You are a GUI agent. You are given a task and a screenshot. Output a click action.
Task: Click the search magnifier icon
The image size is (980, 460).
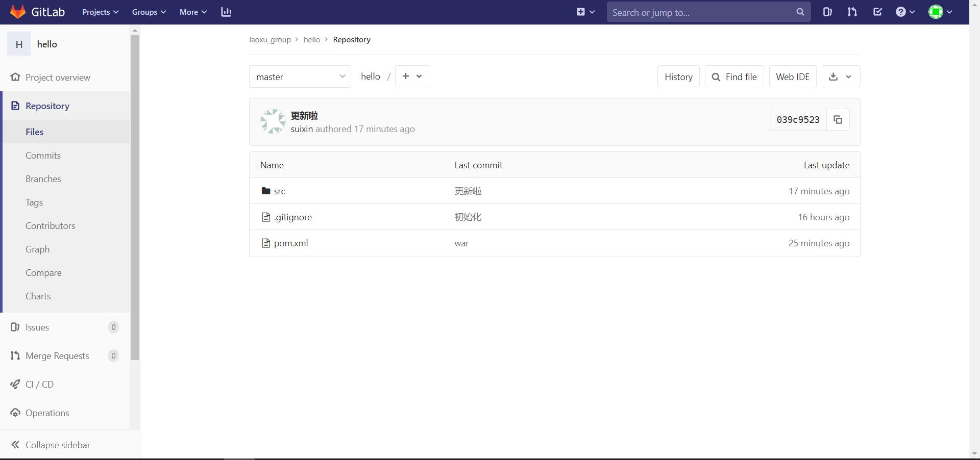tap(800, 12)
